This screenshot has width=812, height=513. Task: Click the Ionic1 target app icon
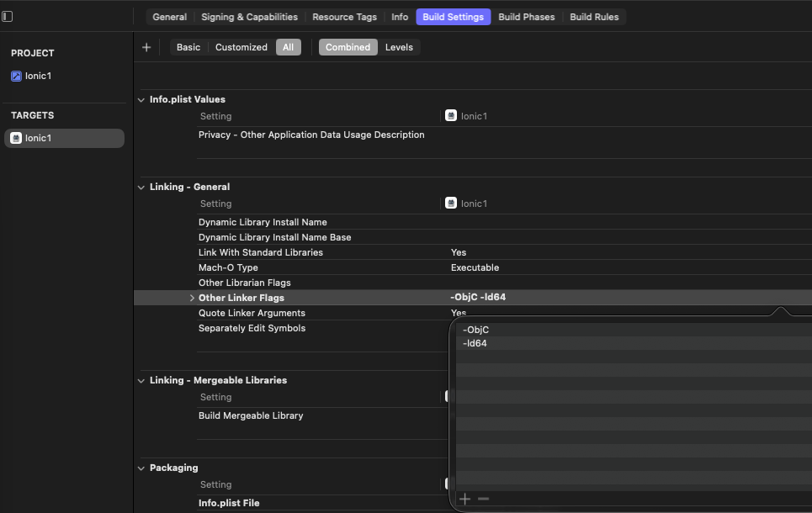coord(17,138)
